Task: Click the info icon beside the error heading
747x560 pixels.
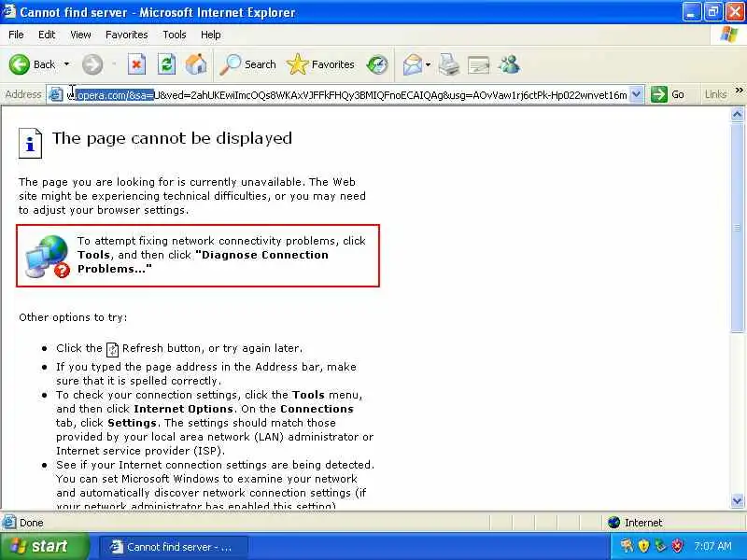Action: (30, 143)
